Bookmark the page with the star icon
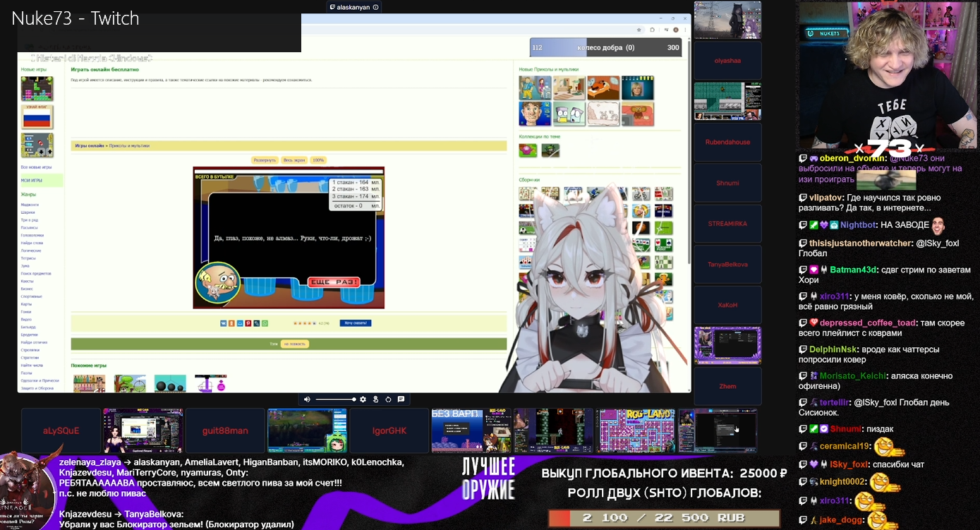This screenshot has height=530, width=980. [x=639, y=30]
